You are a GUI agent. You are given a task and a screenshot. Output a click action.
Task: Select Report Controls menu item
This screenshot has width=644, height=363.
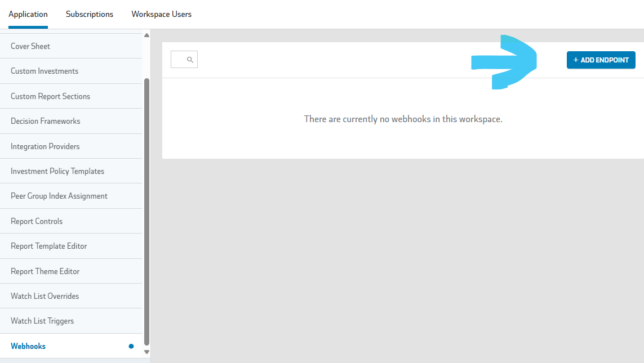[37, 221]
